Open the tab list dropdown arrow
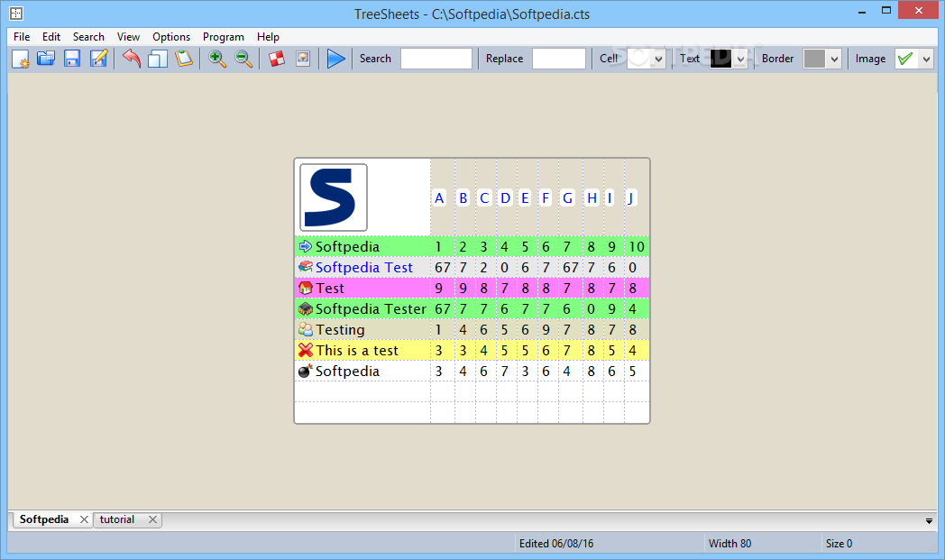This screenshot has width=945, height=560. pos(929,521)
